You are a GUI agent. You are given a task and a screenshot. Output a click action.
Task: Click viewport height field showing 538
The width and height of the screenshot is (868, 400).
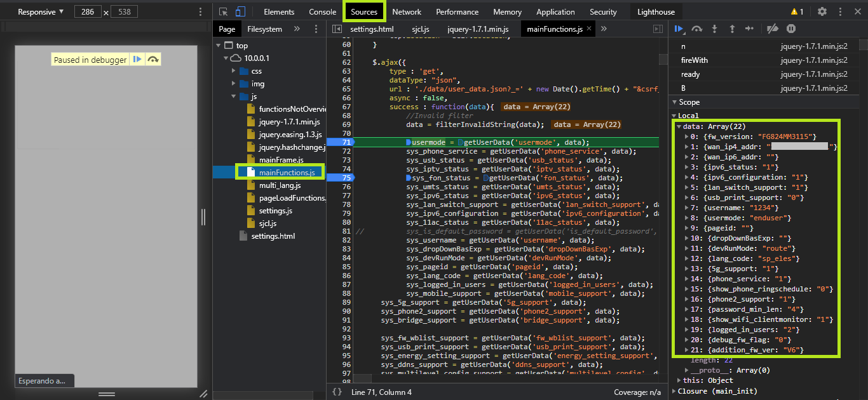(x=125, y=12)
